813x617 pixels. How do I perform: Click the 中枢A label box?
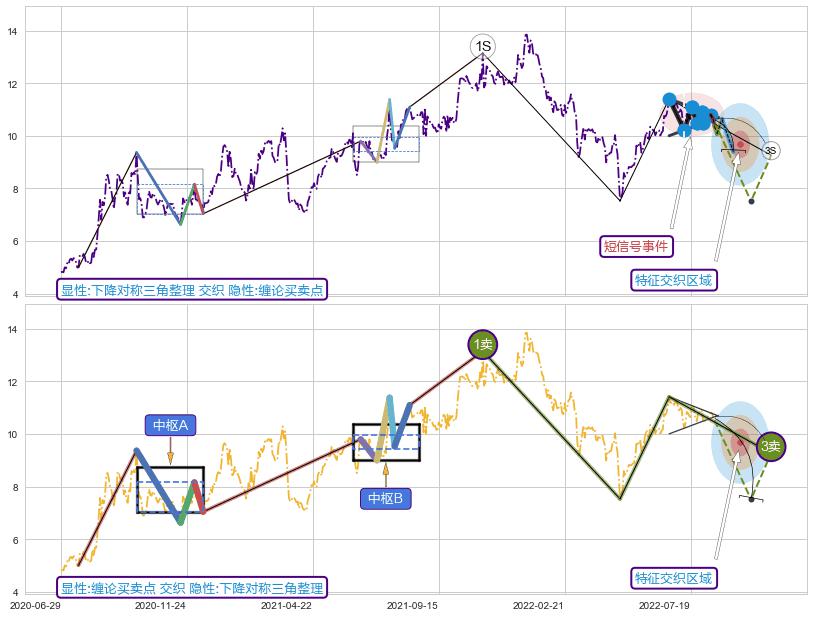click(170, 425)
